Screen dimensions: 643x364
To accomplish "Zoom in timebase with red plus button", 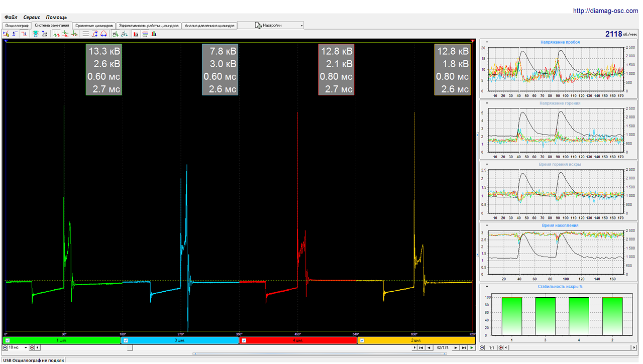I will point(32,347).
